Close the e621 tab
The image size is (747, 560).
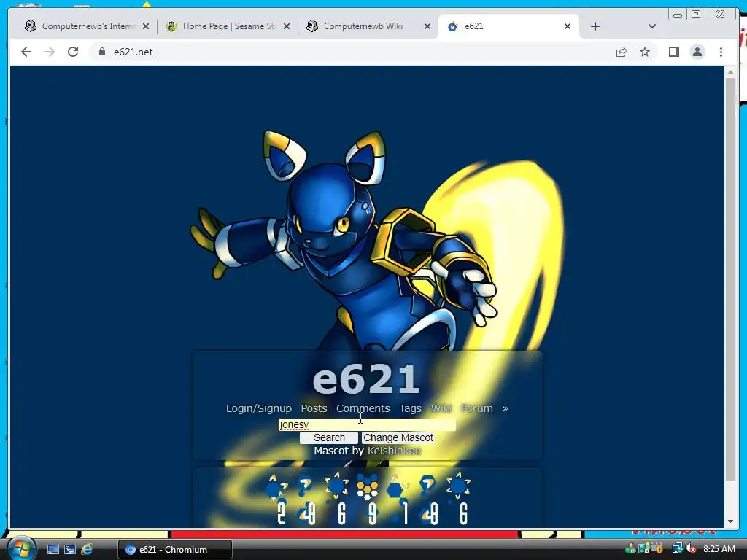click(x=568, y=26)
